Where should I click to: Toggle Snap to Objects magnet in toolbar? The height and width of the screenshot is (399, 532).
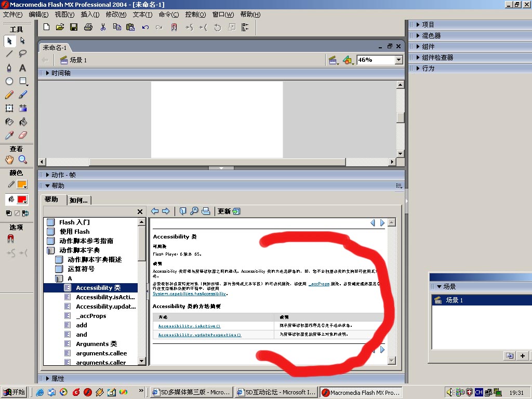pyautogui.click(x=174, y=27)
